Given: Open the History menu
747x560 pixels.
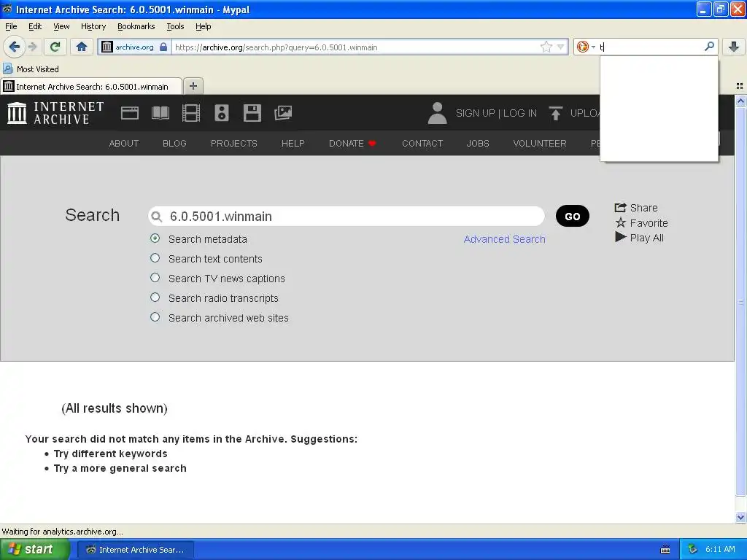Looking at the screenshot, I should (x=93, y=26).
